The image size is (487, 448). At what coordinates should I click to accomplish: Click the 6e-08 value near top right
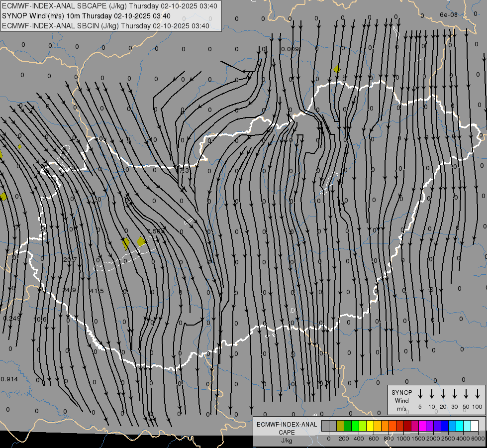[448, 15]
